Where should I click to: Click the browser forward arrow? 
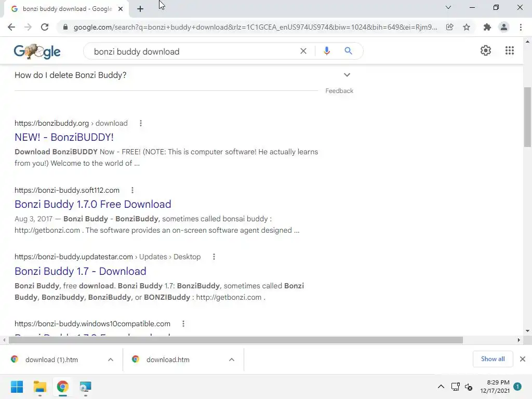[28, 27]
